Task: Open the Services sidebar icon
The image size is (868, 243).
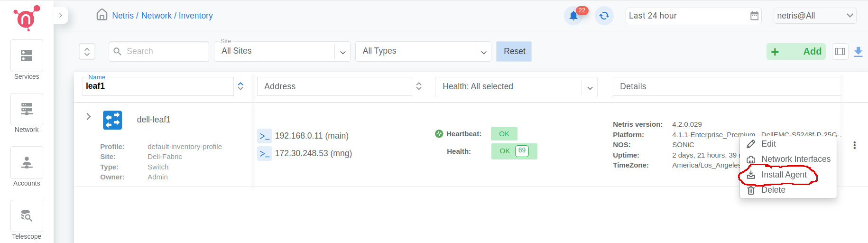Action: 27,56
